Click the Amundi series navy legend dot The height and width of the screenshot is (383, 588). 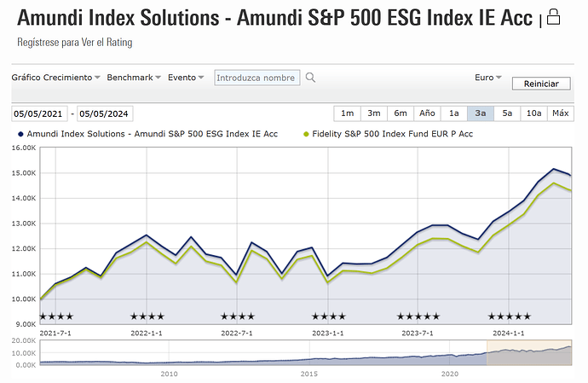point(20,134)
